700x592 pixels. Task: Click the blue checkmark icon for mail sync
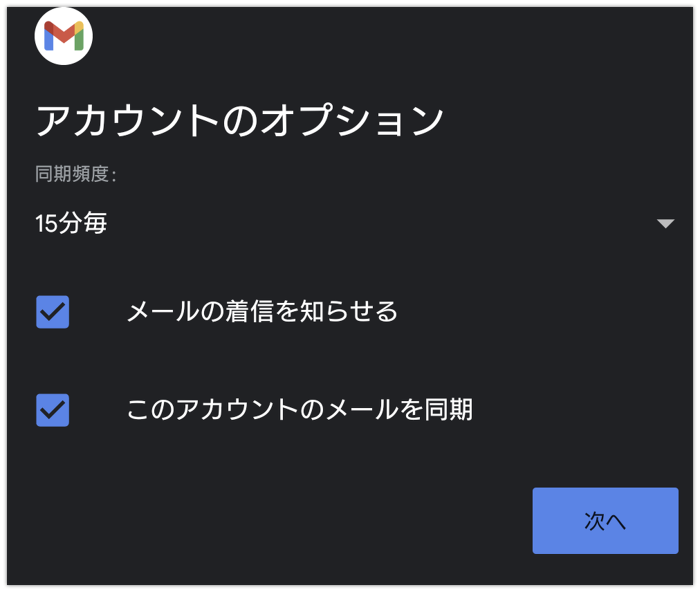(x=53, y=410)
